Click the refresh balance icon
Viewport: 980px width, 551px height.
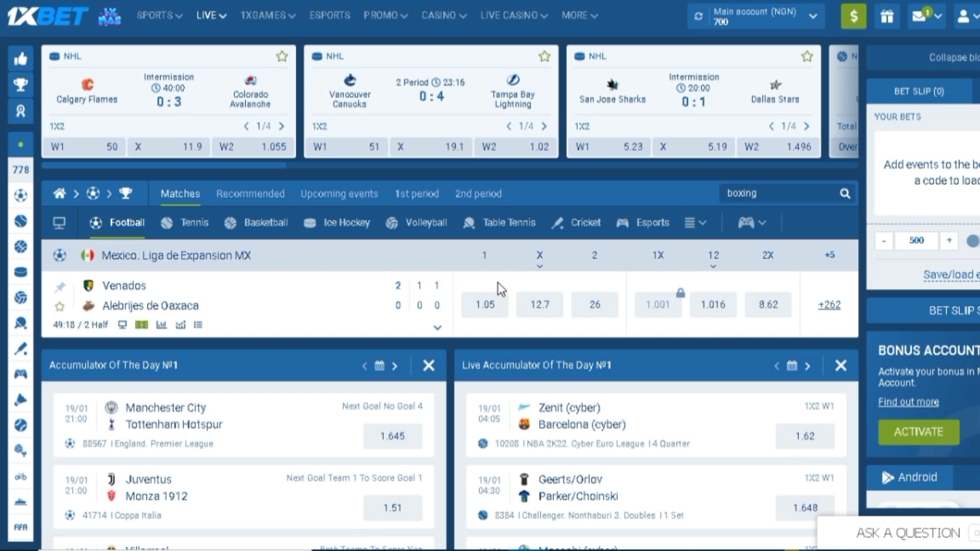click(698, 16)
